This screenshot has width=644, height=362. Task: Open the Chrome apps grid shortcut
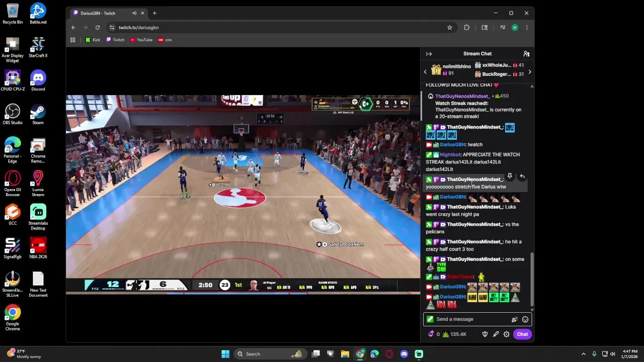[x=73, y=40]
